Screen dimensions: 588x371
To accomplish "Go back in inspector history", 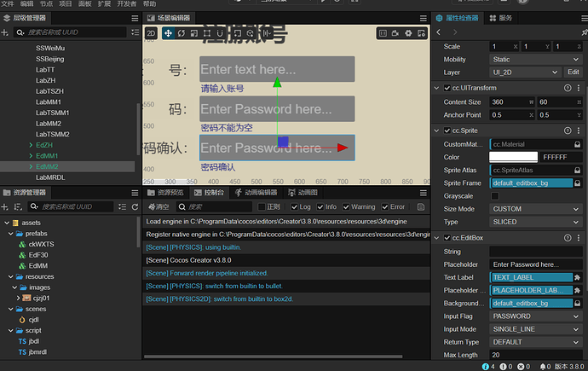I will click(x=438, y=32).
